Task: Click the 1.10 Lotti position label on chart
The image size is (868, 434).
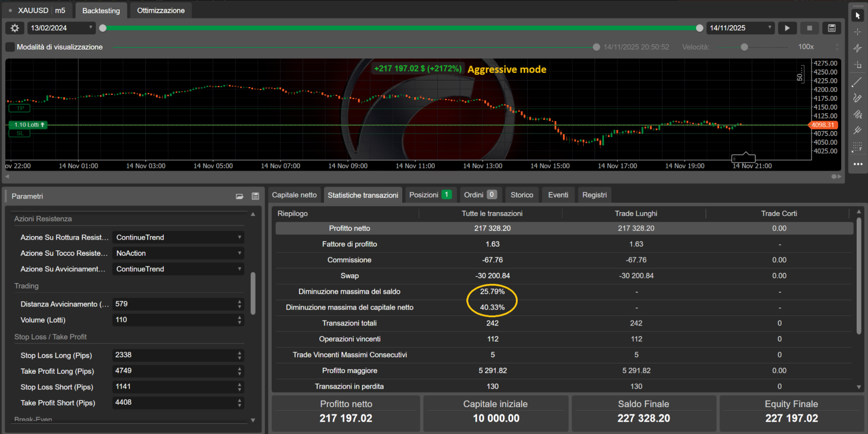Action: coord(29,125)
